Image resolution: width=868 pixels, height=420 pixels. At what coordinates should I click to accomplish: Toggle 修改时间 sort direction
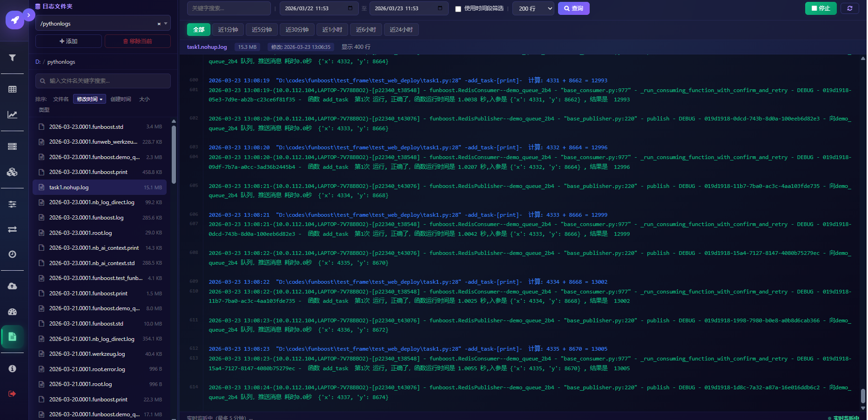pos(90,99)
